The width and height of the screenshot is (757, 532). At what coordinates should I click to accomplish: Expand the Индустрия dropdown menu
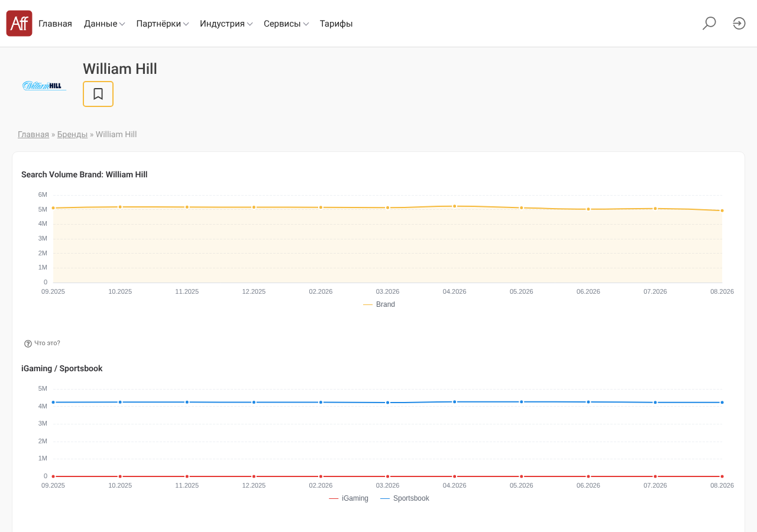227,24
